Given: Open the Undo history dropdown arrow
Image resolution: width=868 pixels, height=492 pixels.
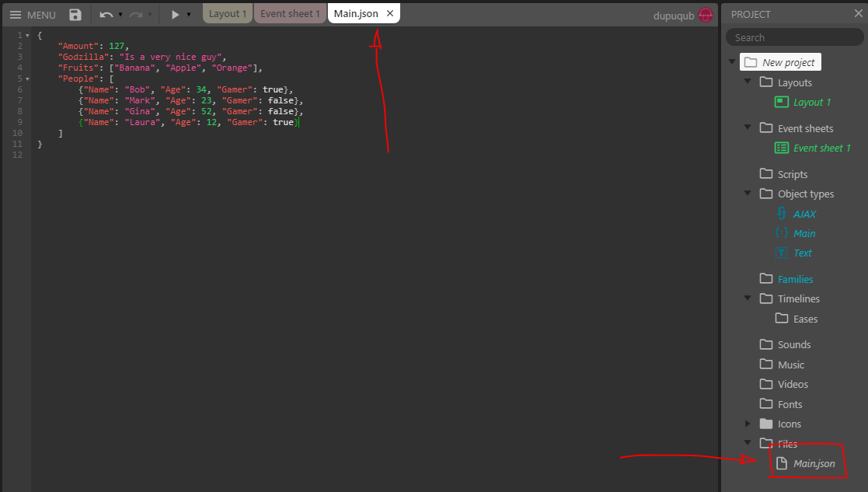Looking at the screenshot, I should pos(120,15).
